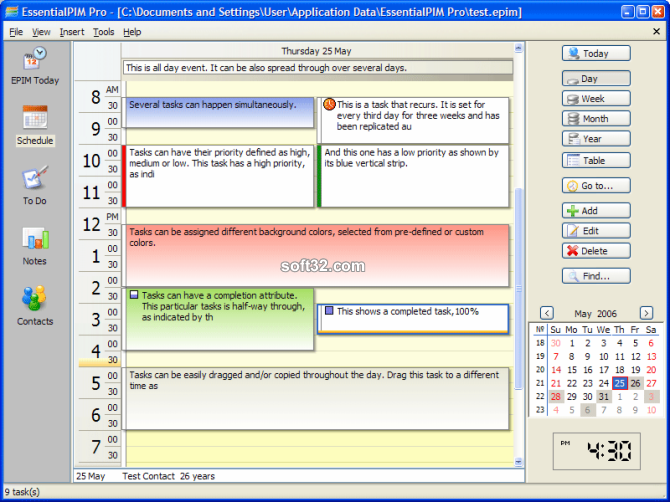Select May 31 in mini calendar
670x502 pixels.
pyautogui.click(x=603, y=396)
